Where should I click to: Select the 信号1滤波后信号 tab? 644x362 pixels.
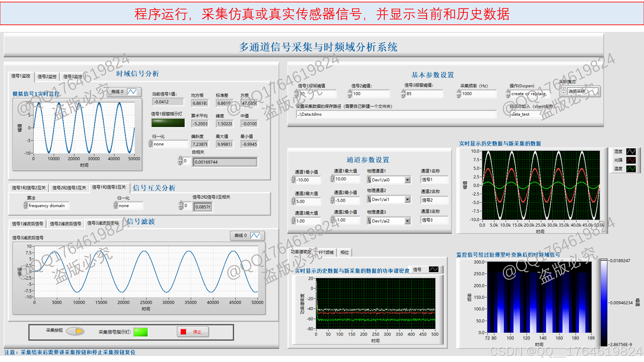28,224
